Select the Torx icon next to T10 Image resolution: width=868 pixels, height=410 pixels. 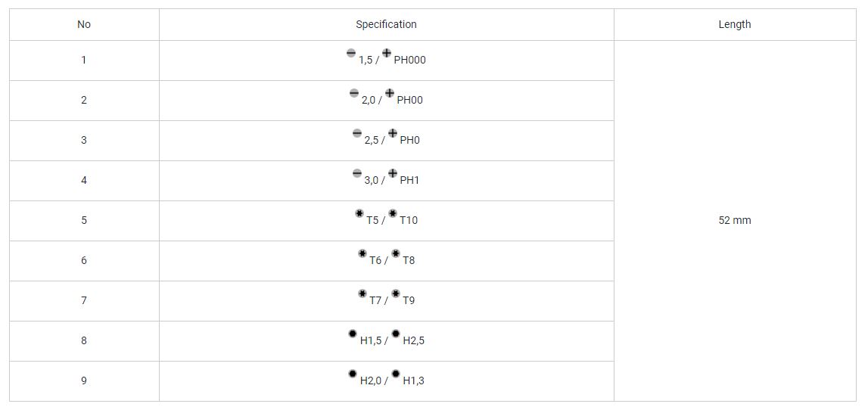click(x=393, y=213)
